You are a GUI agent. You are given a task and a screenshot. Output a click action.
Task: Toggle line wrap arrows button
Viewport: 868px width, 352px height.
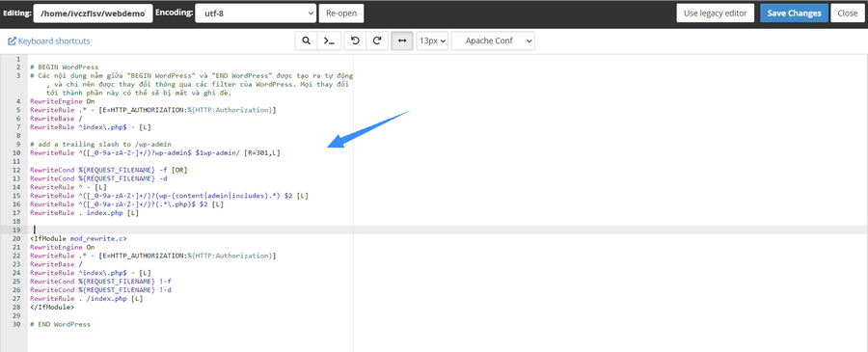click(402, 41)
